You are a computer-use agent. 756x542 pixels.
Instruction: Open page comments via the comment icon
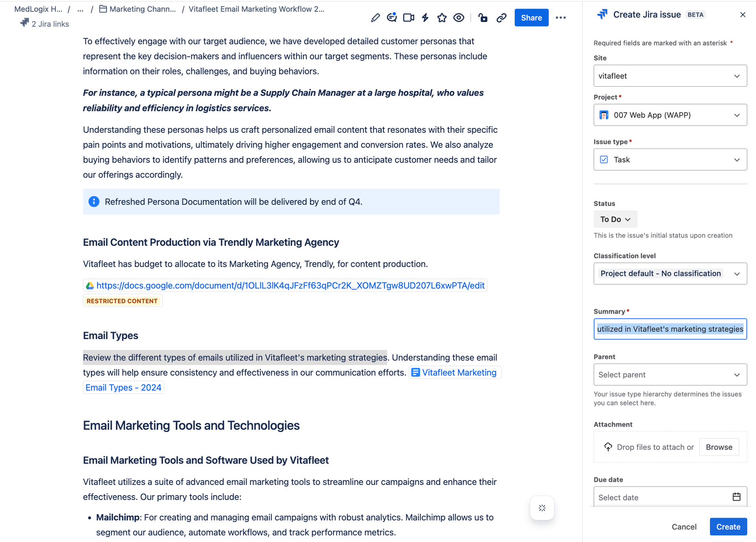391,17
